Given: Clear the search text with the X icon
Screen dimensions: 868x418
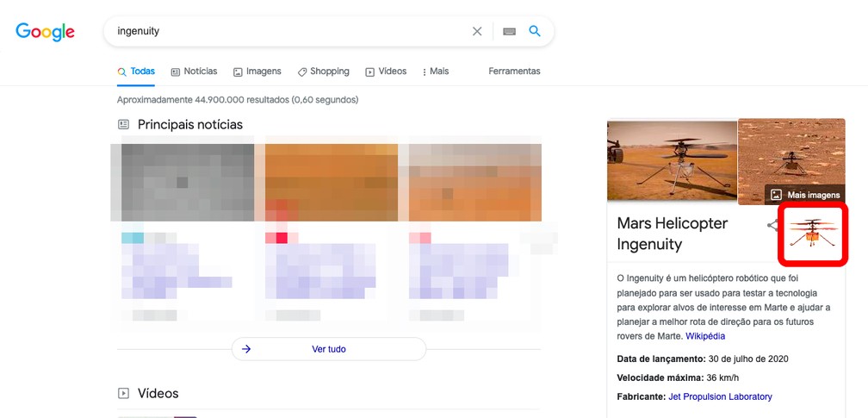Looking at the screenshot, I should click(477, 32).
